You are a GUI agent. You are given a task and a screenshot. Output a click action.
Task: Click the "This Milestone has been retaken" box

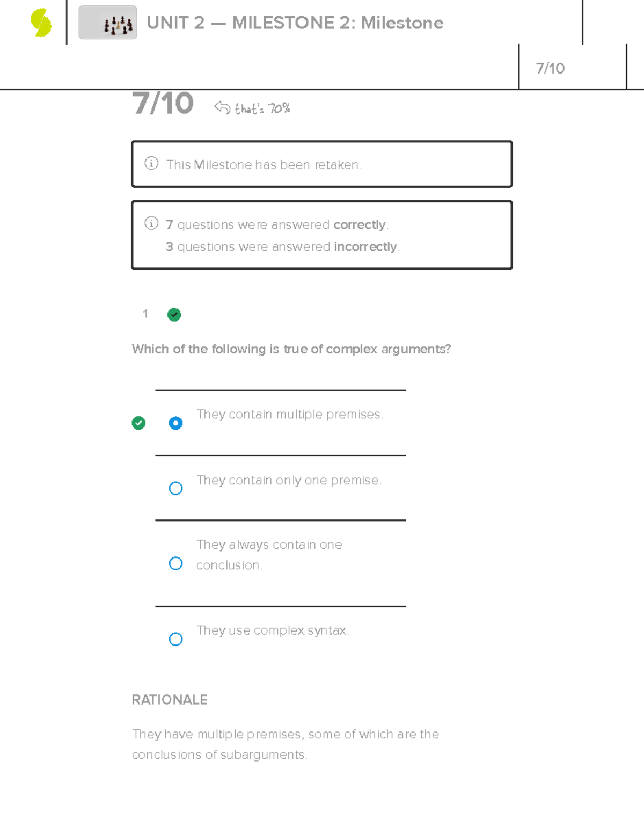coord(321,163)
